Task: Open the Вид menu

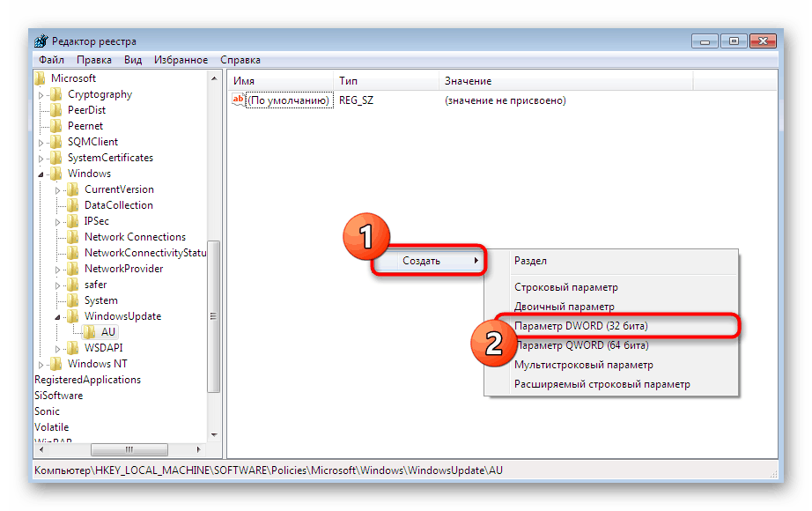Action: click(133, 60)
